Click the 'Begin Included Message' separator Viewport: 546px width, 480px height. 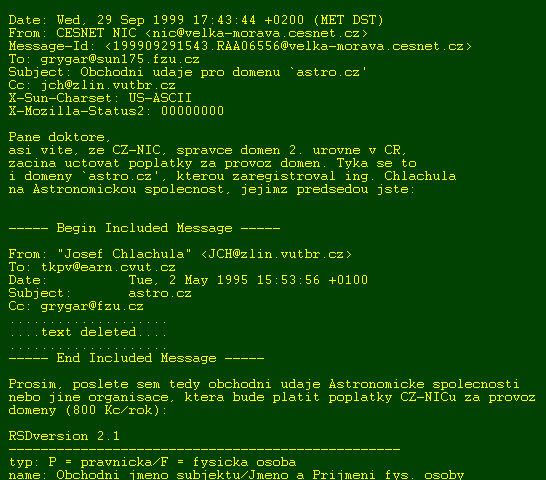click(x=144, y=228)
